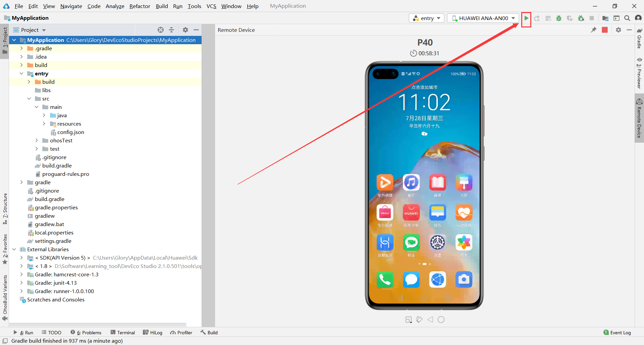Image resolution: width=644 pixels, height=345 pixels.
Task: Open entry module configuration dropdown
Action: click(427, 18)
